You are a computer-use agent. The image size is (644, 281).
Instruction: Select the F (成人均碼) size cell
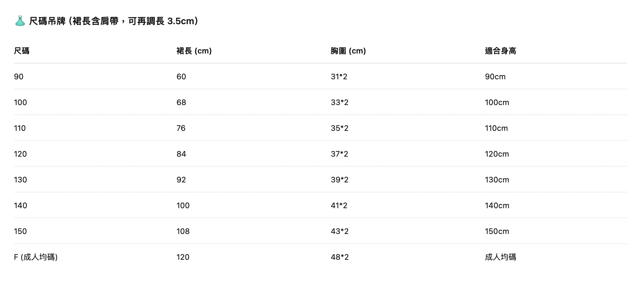pos(36,257)
